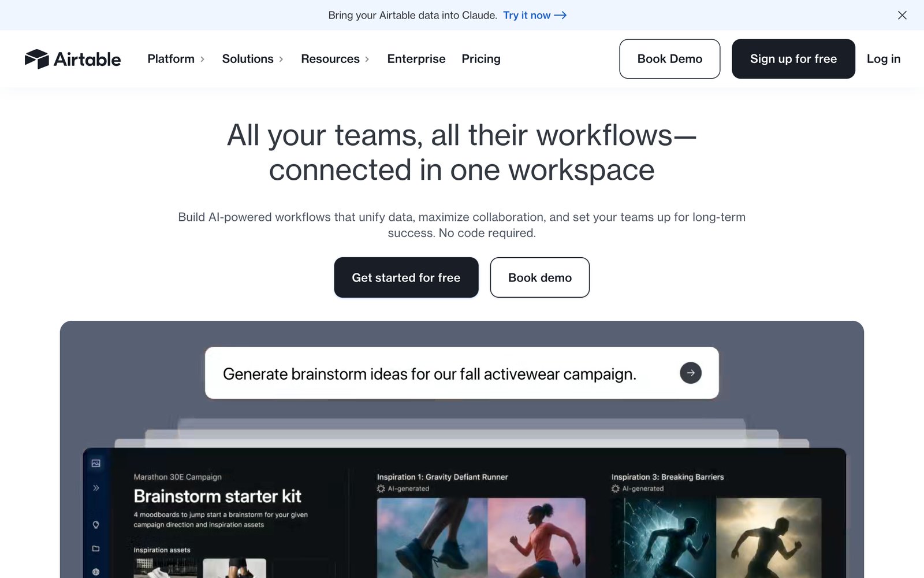Click AI-generated sparkle icon under Inspiration 3

[616, 488]
